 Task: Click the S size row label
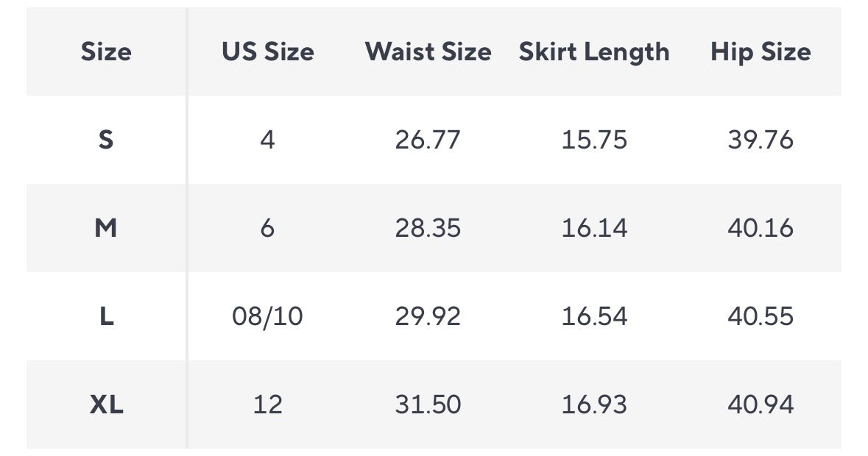pos(106,140)
